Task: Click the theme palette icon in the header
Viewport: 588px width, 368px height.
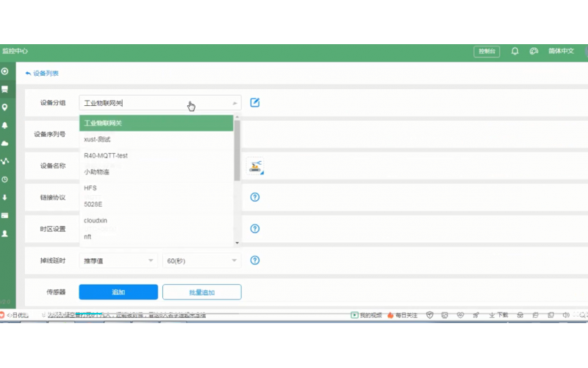Action: [534, 52]
